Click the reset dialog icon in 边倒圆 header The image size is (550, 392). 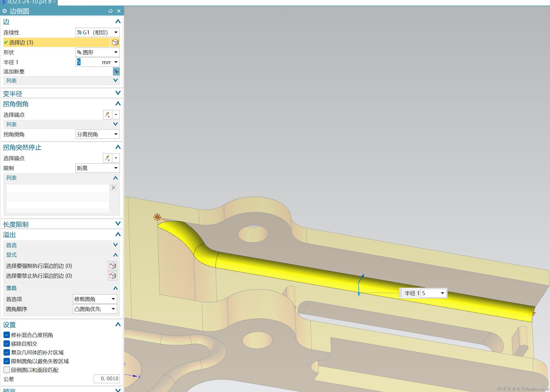[110, 11]
